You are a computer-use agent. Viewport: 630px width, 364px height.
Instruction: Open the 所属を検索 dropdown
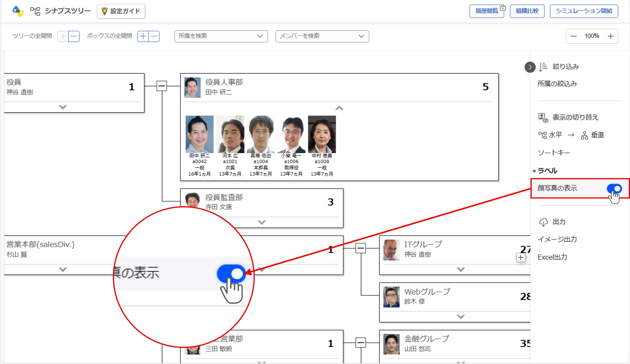tap(221, 36)
